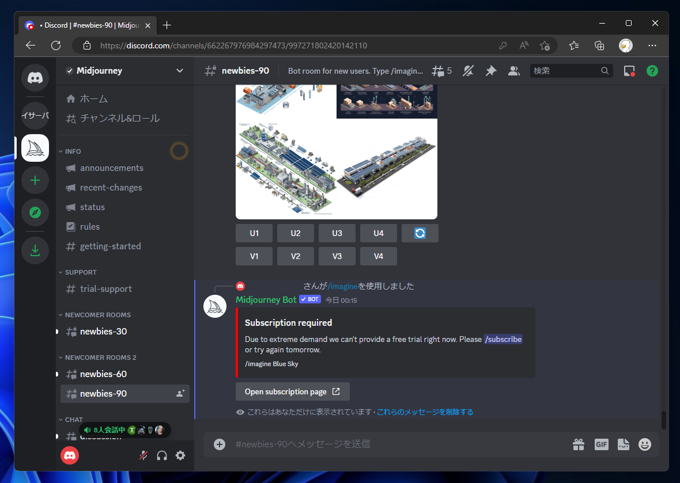Open Discord direct messages home icon

coord(35,78)
